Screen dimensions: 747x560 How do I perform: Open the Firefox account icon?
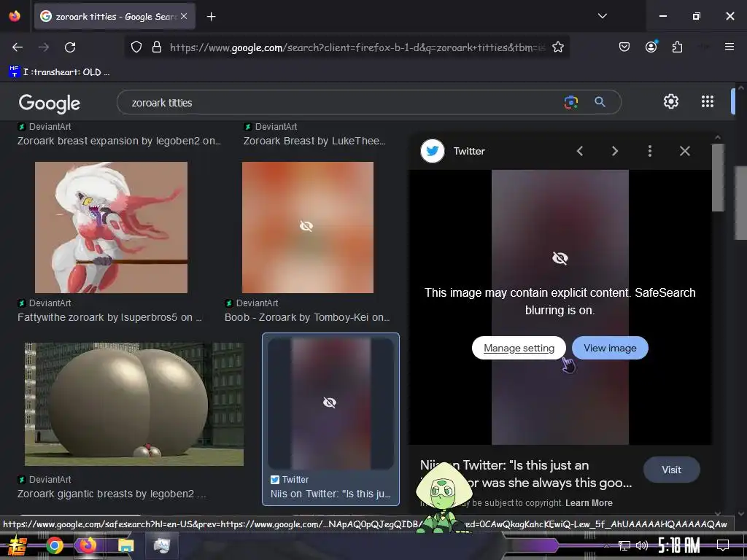(651, 47)
